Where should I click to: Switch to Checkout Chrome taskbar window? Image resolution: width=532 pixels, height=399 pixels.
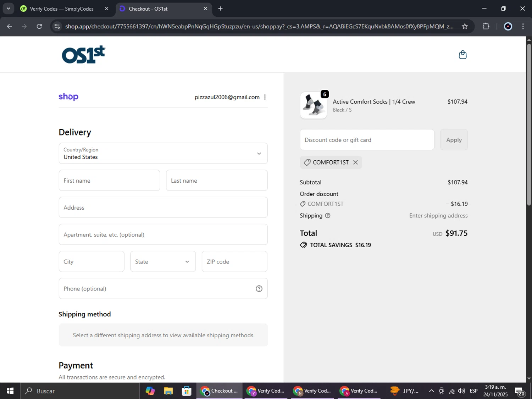(x=220, y=391)
